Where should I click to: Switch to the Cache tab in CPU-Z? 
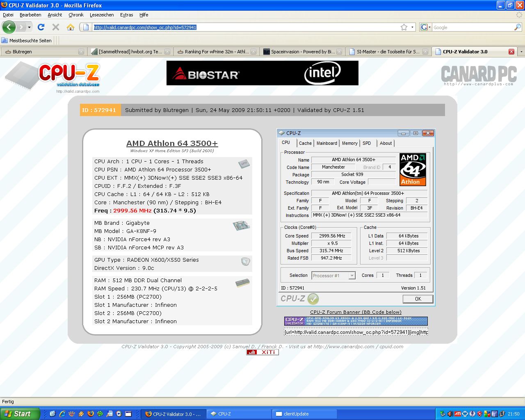[305, 143]
